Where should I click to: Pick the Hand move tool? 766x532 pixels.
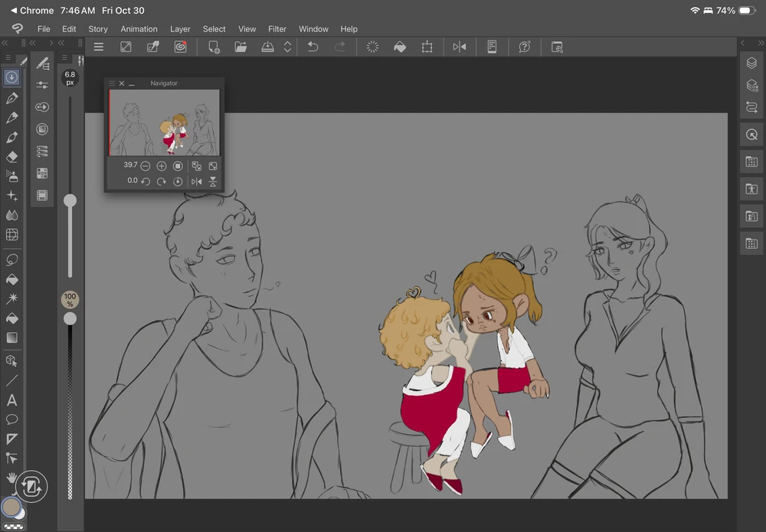coord(11,478)
